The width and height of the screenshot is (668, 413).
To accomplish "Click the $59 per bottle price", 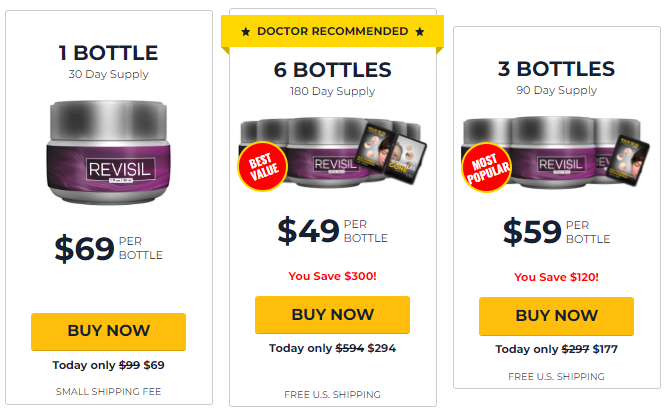I will click(x=556, y=232).
